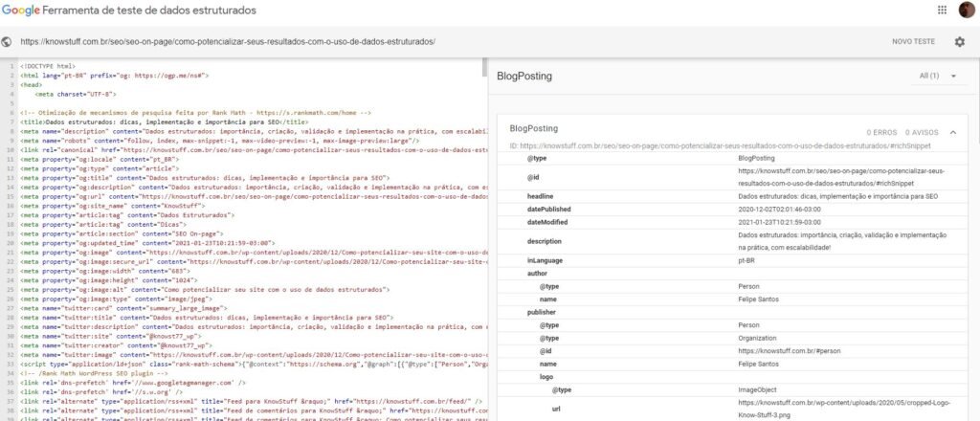Open the All (1) filter dropdown
The width and height of the screenshot is (980, 421).
tap(938, 76)
